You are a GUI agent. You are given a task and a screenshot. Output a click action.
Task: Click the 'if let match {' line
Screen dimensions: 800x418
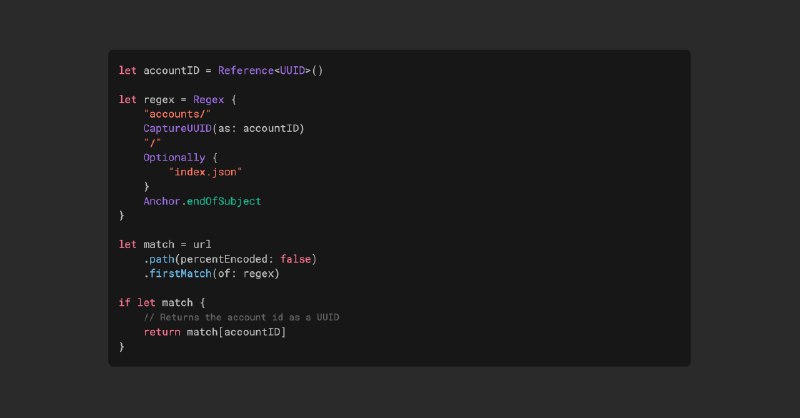click(162, 303)
